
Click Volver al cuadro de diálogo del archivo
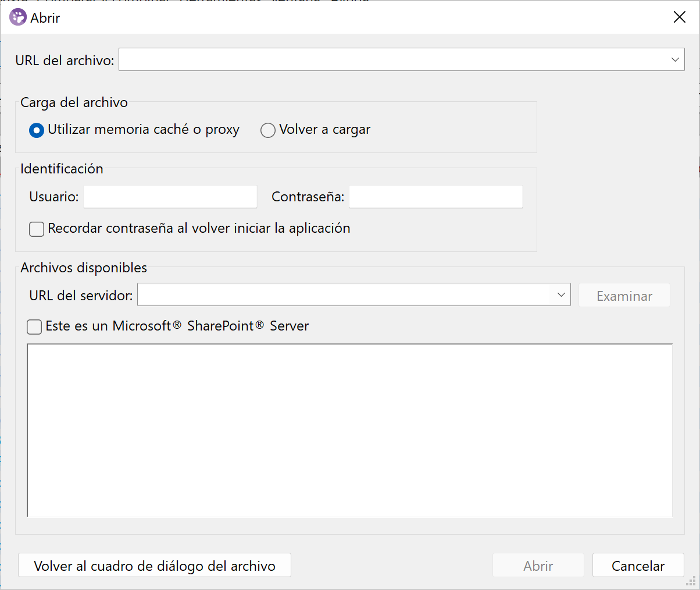point(155,566)
